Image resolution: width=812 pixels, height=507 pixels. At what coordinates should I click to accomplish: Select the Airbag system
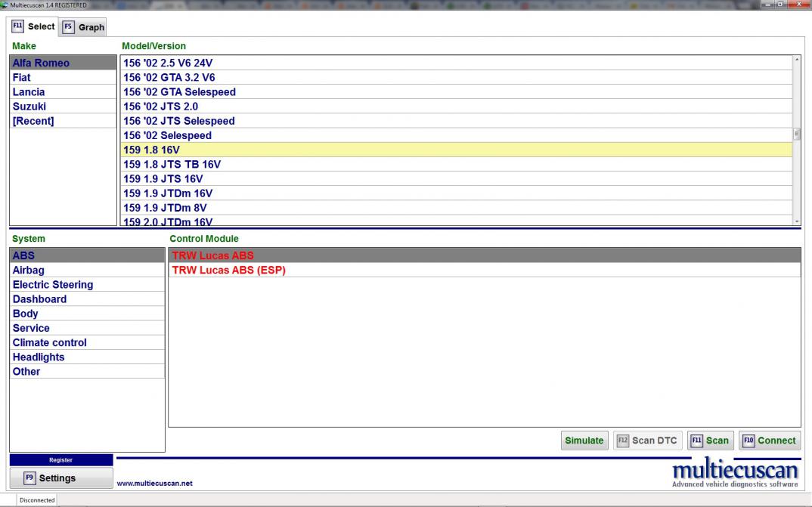[x=87, y=270]
